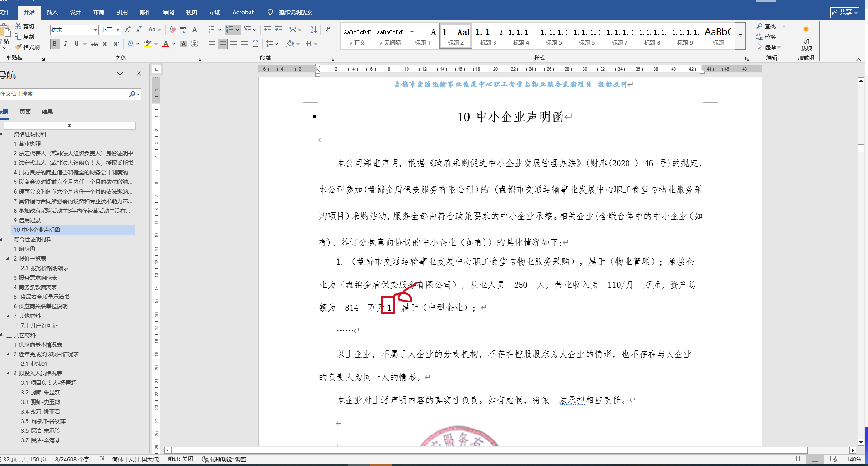Click the 140% zoom level button
Viewport: 868px width, 466px height.
coord(853,459)
